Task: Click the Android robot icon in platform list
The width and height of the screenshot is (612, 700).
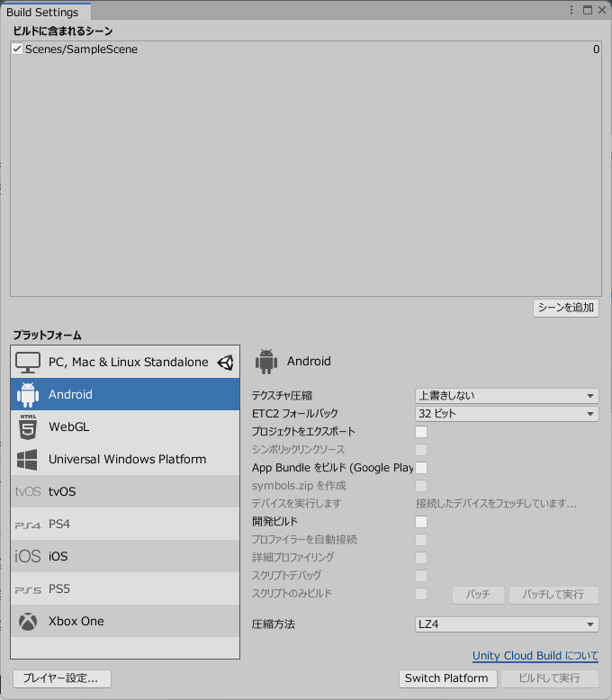Action: 28,395
